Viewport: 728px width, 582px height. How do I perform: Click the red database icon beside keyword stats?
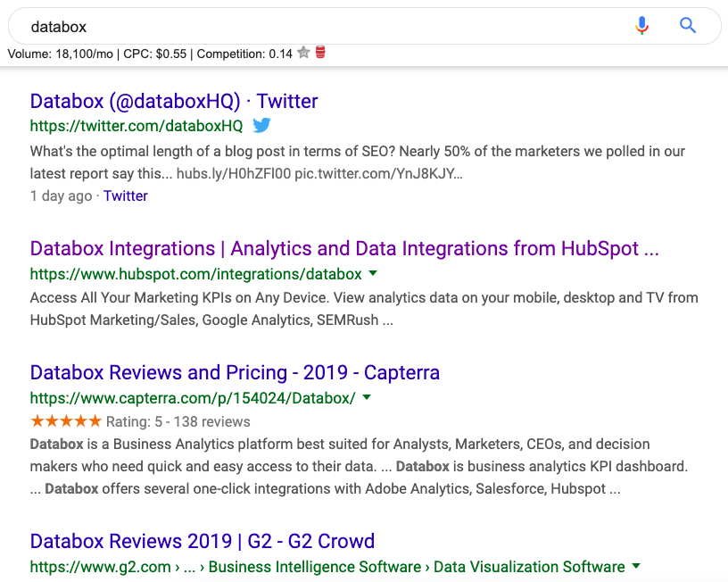coord(320,54)
